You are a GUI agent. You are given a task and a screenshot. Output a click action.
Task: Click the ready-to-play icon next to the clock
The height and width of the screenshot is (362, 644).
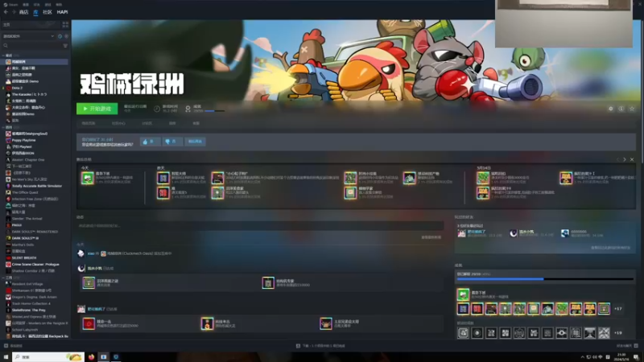[66, 36]
